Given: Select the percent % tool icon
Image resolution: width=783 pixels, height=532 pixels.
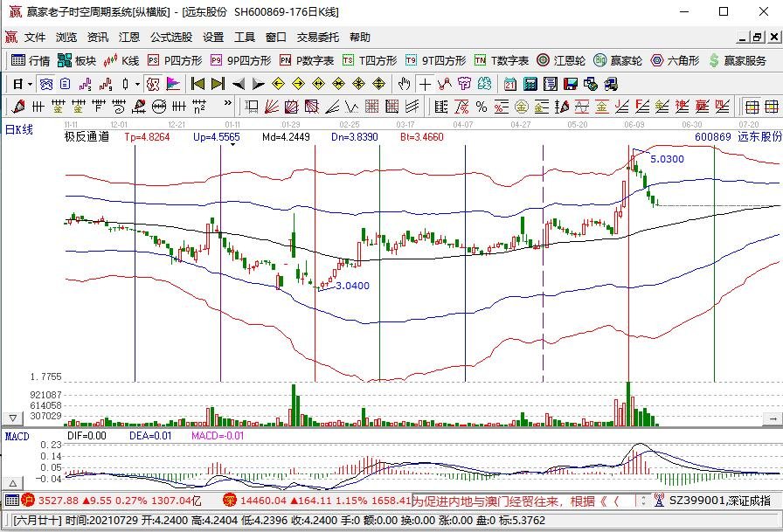Looking at the screenshot, I should click(482, 107).
